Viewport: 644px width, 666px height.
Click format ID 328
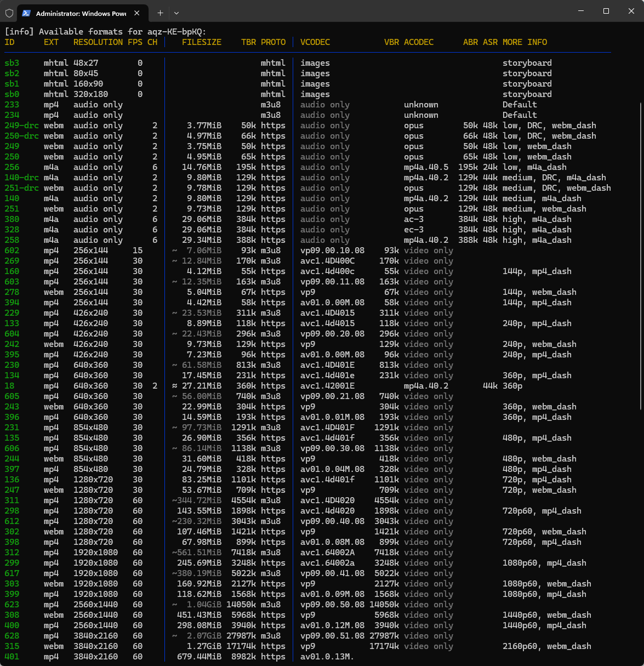click(x=12, y=230)
